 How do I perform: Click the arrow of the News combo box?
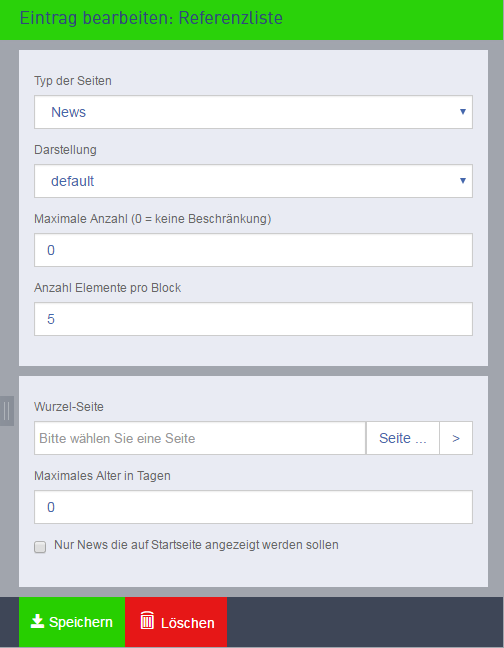click(x=463, y=112)
